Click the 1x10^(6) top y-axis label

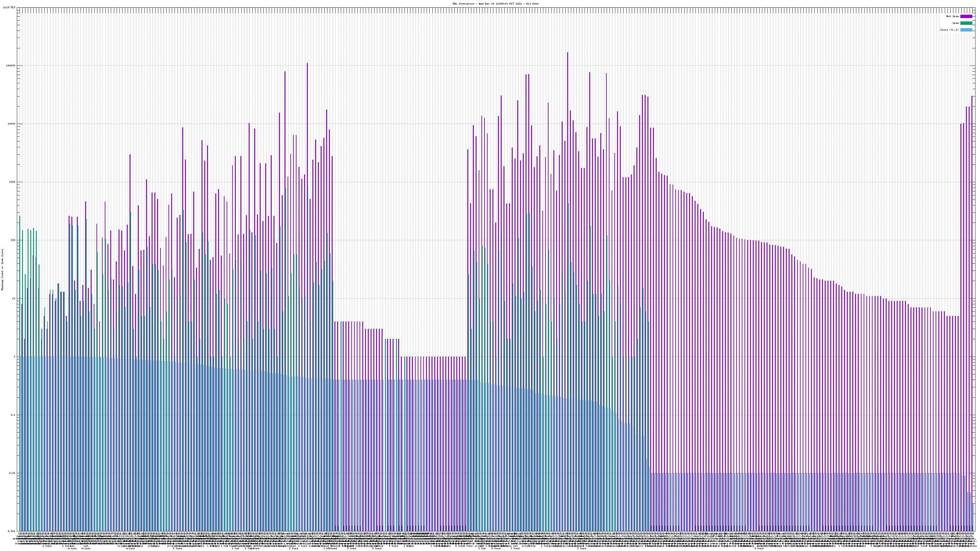tap(9, 7)
